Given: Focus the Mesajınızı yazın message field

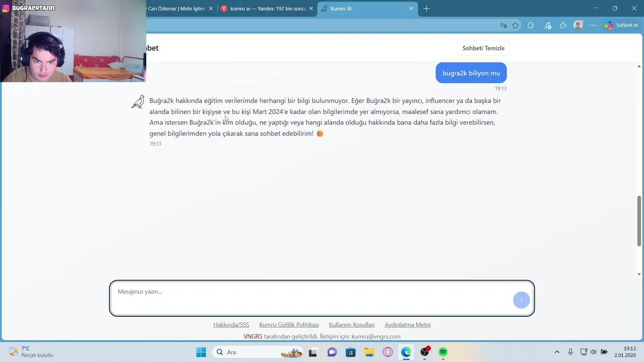Looking at the screenshot, I should tap(322, 299).
